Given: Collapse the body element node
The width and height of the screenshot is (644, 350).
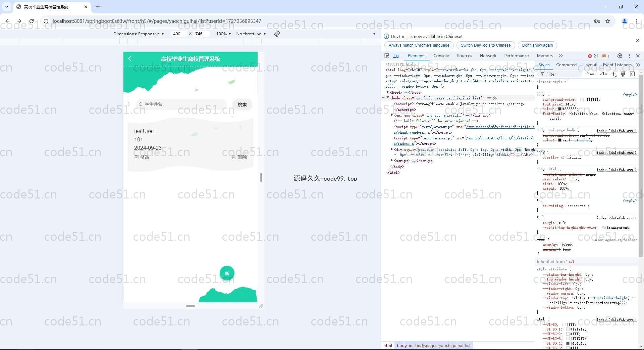Looking at the screenshot, I should coord(388,98).
